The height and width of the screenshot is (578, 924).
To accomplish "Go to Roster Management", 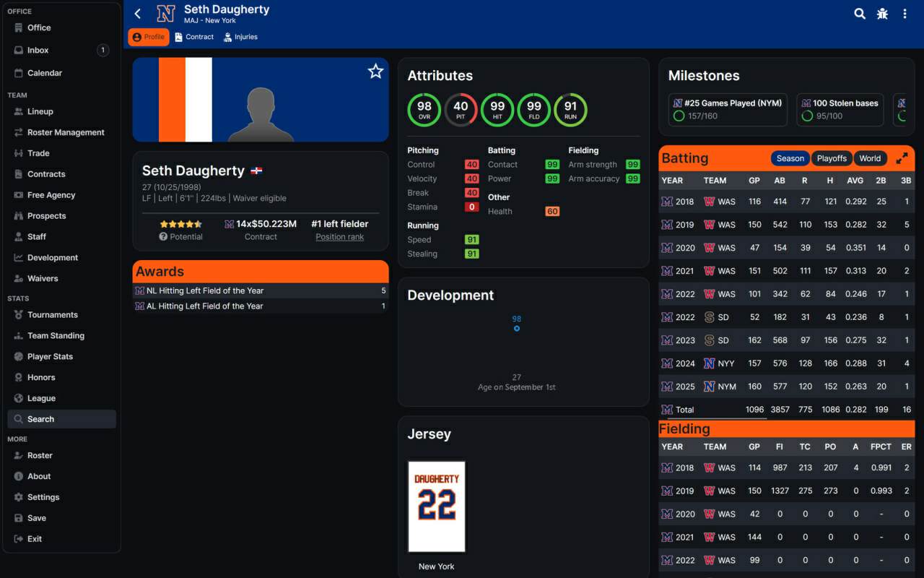I will pos(66,132).
